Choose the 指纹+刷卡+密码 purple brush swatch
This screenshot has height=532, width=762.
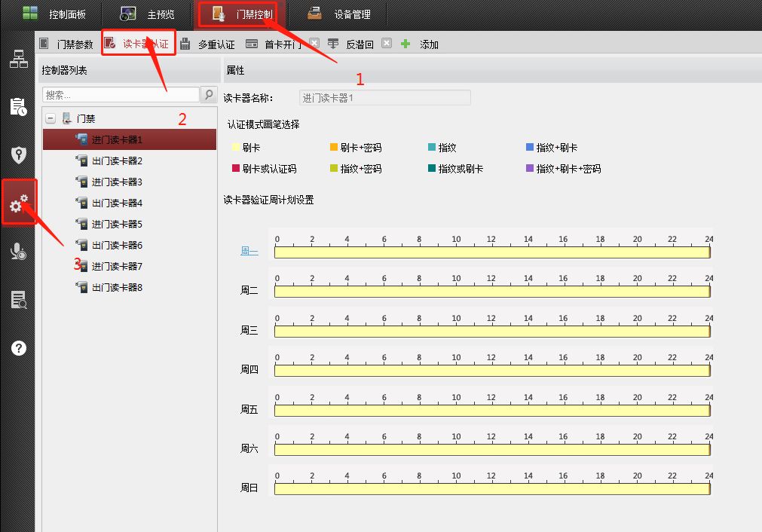coord(530,169)
